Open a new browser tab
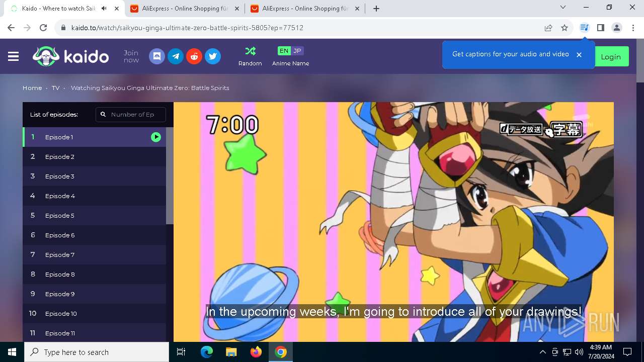 [376, 9]
